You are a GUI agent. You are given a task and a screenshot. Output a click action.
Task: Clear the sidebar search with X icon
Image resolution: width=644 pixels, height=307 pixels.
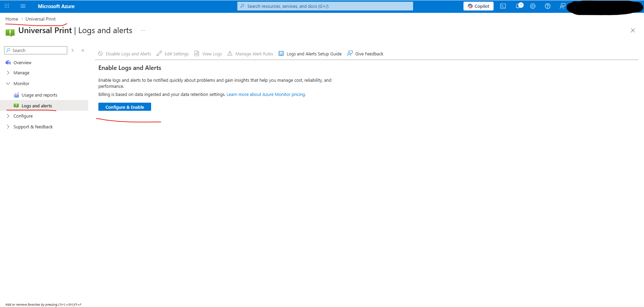(x=73, y=50)
